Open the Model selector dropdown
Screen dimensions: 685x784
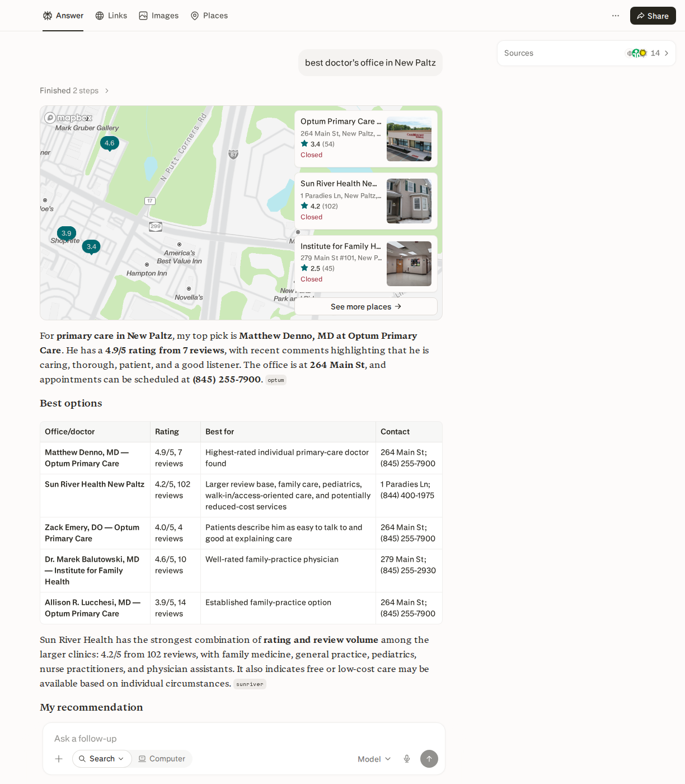pyautogui.click(x=374, y=759)
